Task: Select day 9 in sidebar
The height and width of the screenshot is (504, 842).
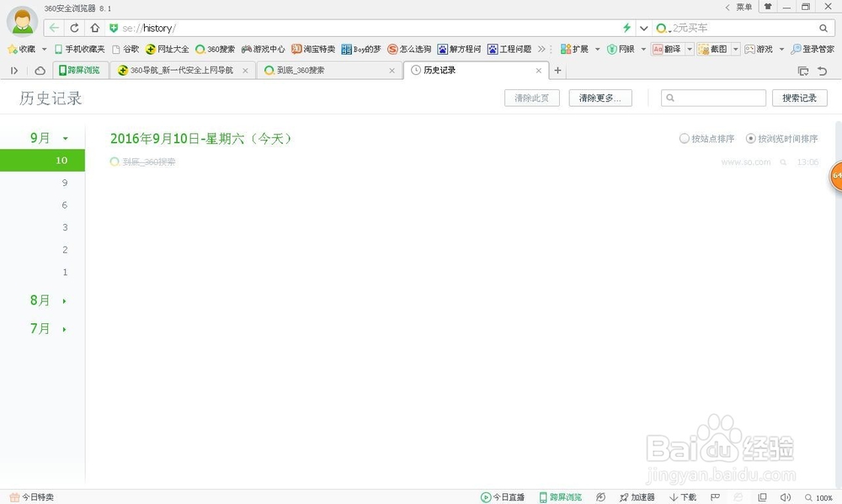Action: coord(65,183)
